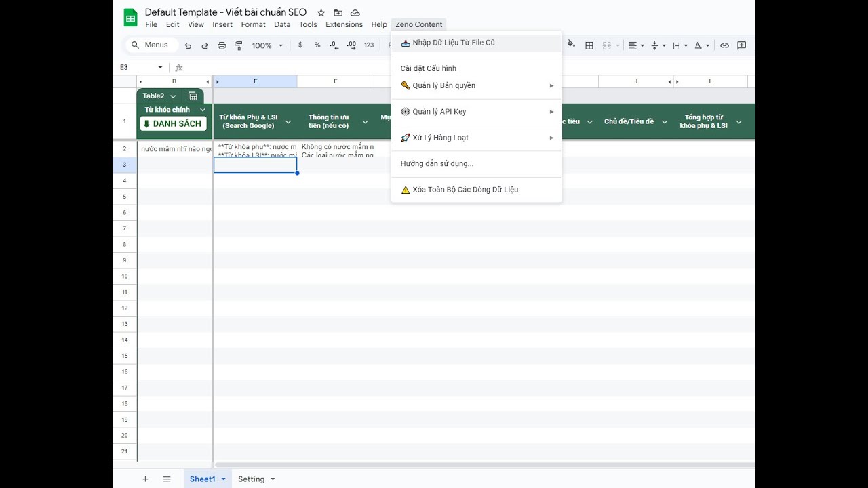Image resolution: width=868 pixels, height=488 pixels.
Task: Choose Xóa Toàn Bộ Các Dòng Dữ Liệu
Action: (x=477, y=190)
